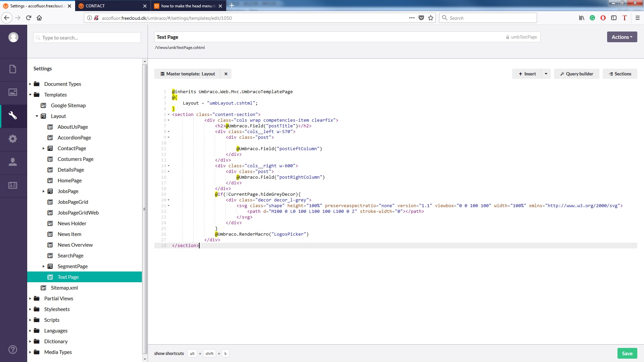Open Firefox library icon
The height and width of the screenshot is (362, 644).
582,18
